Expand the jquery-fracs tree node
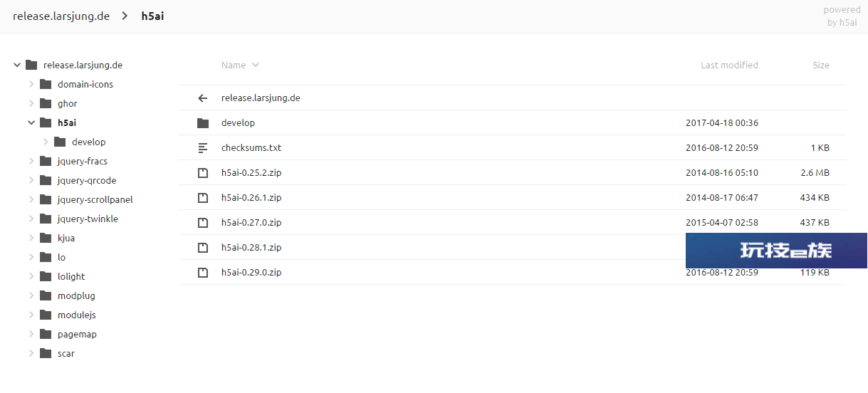This screenshot has width=868, height=393. pyautogui.click(x=31, y=161)
